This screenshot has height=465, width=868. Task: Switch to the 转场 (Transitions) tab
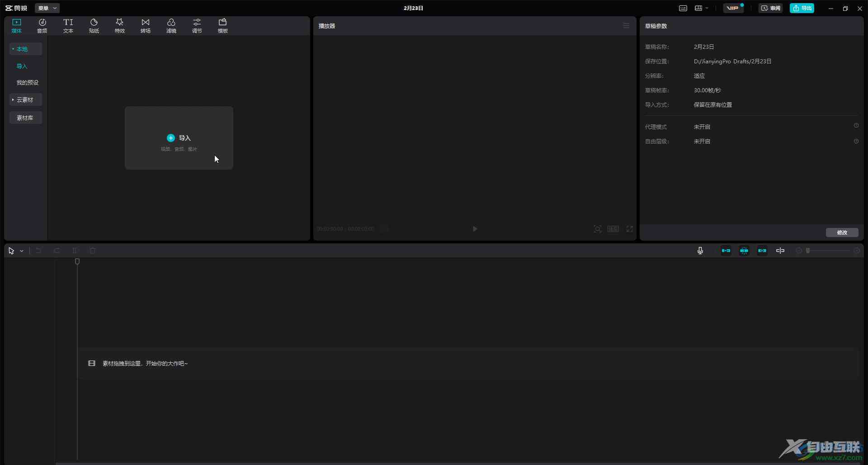pos(146,26)
